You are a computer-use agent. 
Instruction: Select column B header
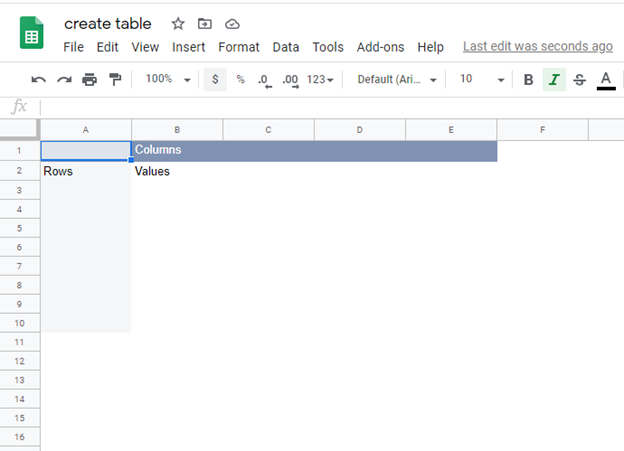click(x=177, y=130)
